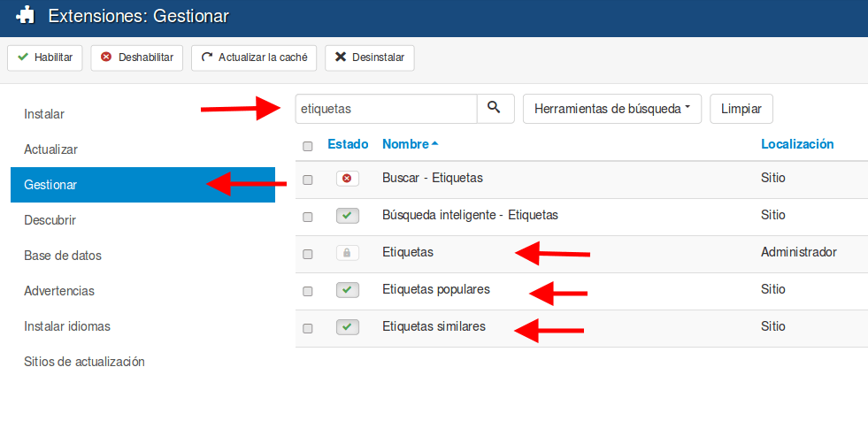
Task: Toggle red disabled status of Buscar - Etiquetas
Action: 348,179
